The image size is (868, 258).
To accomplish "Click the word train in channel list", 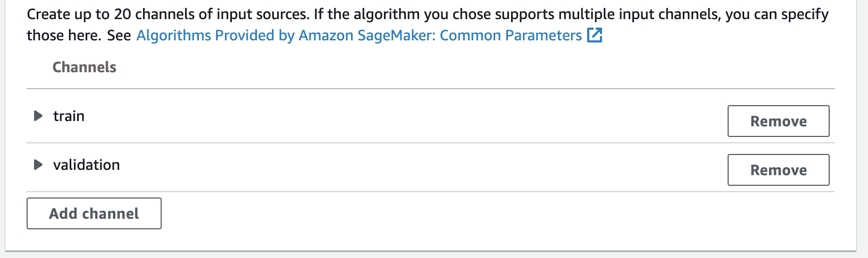I will click(x=69, y=116).
